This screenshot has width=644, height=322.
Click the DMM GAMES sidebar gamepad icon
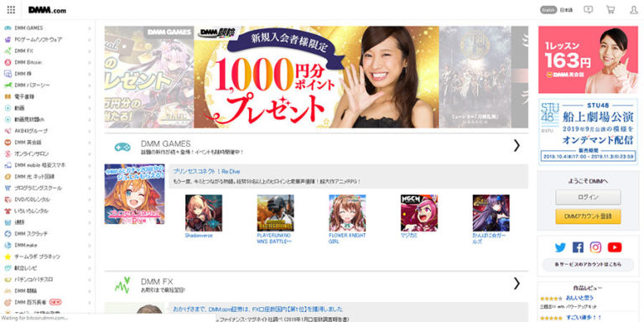[8, 28]
